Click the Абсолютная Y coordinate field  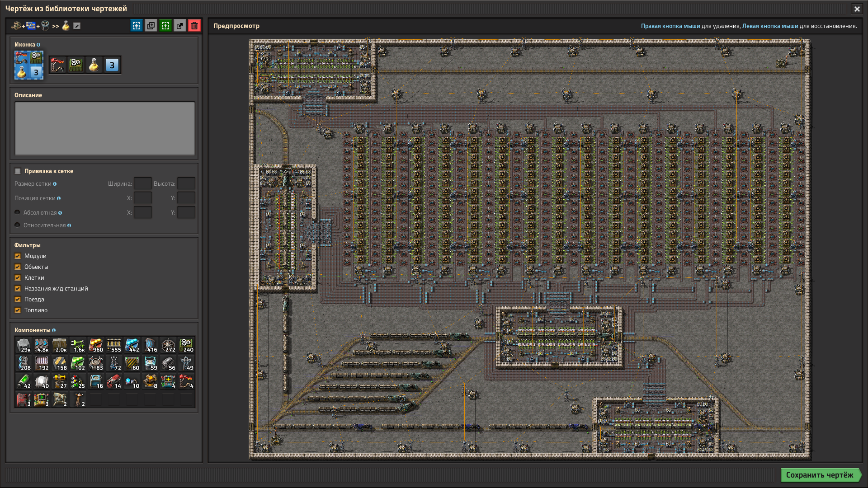[x=186, y=212]
